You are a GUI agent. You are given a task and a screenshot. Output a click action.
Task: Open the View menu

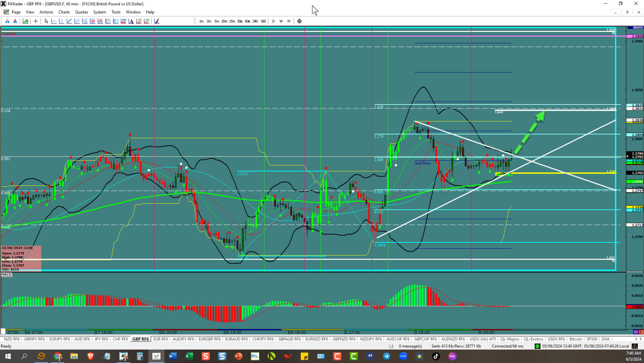[30, 12]
